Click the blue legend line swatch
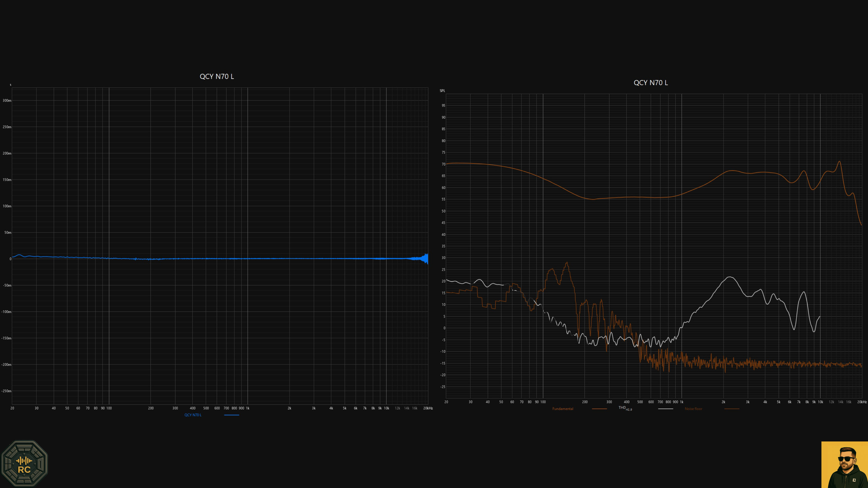The height and width of the screenshot is (488, 868). (x=231, y=415)
